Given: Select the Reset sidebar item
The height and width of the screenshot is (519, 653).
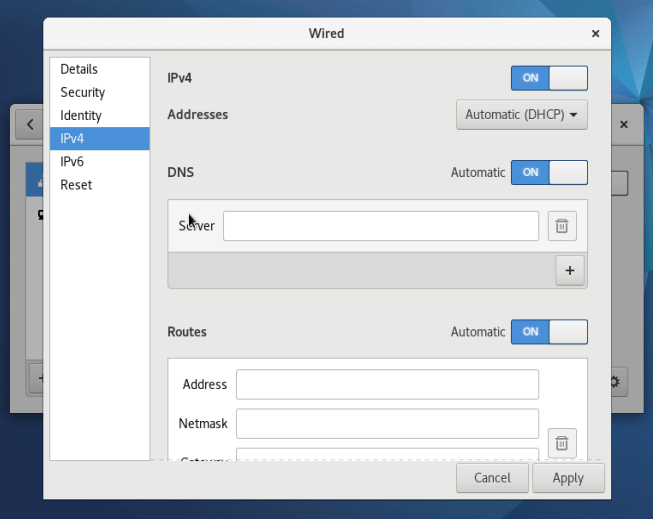Looking at the screenshot, I should pos(76,184).
